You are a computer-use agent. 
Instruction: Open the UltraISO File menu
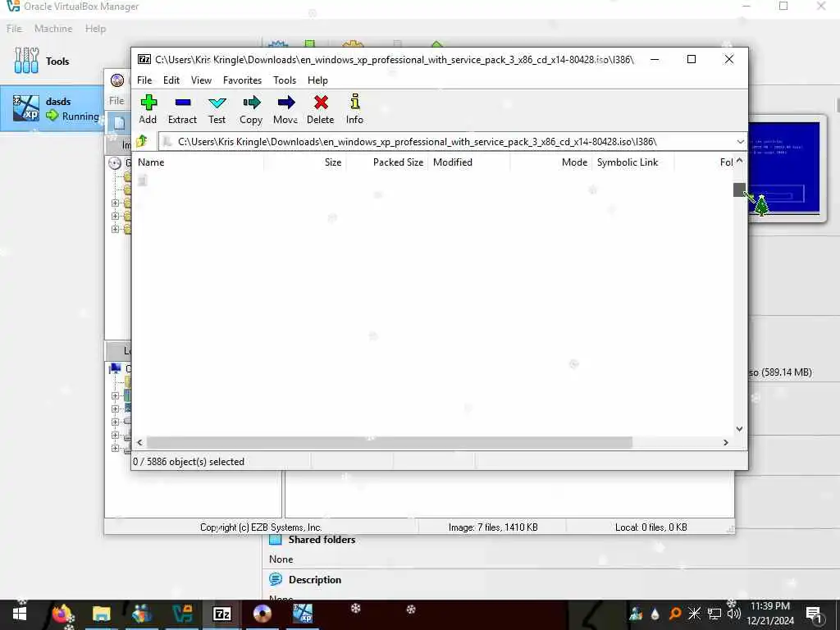(116, 100)
